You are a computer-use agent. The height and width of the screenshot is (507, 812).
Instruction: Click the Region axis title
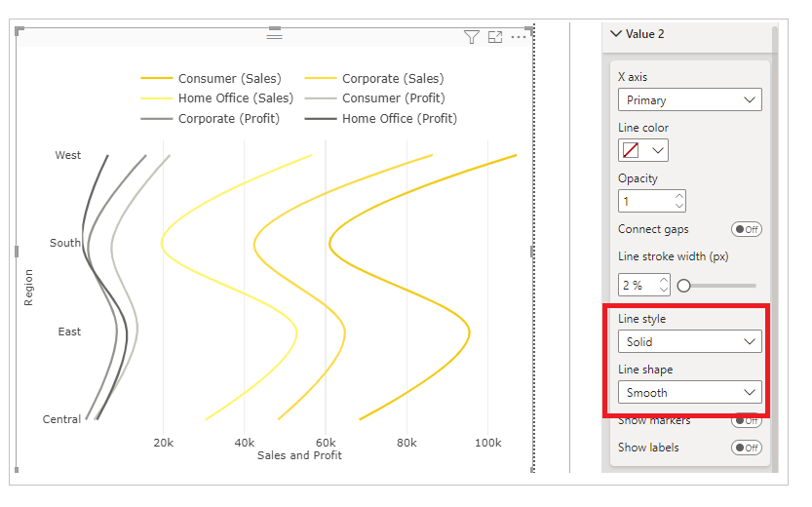pos(28,288)
